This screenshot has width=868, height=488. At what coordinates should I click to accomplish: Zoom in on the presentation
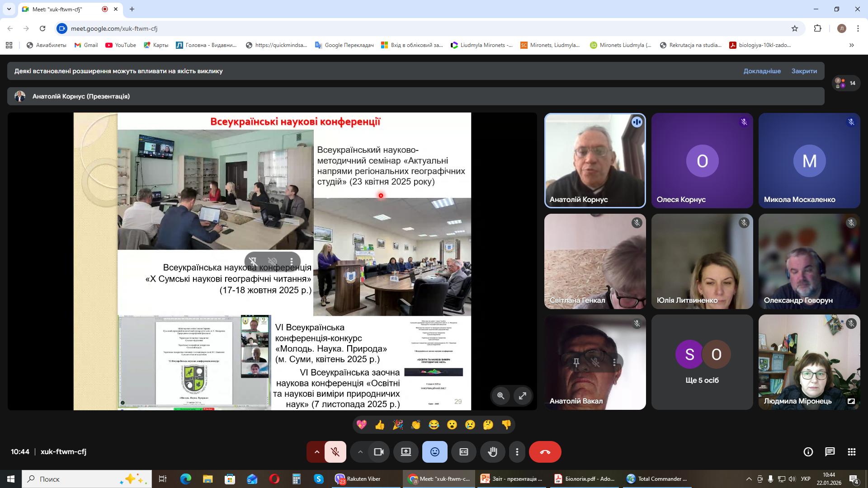point(500,396)
